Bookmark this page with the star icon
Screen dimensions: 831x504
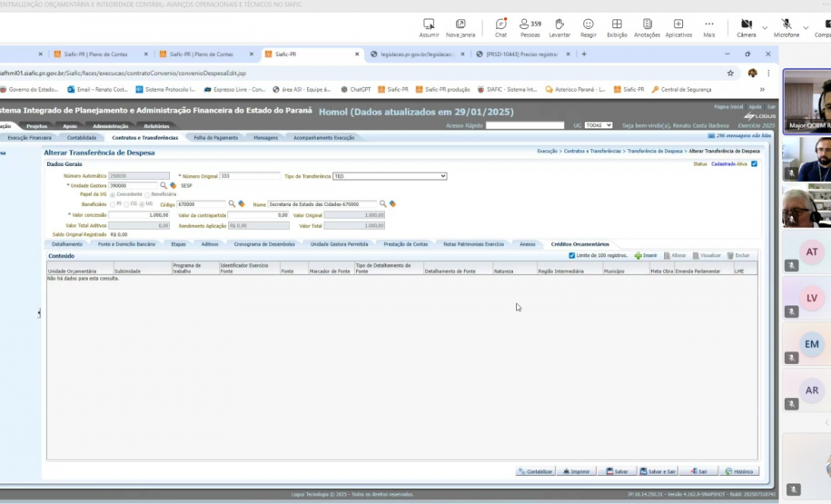(730, 73)
